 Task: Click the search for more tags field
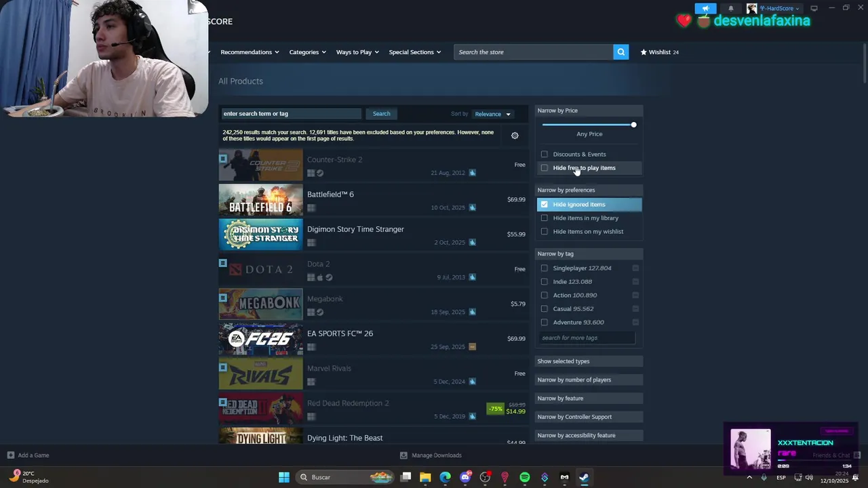pyautogui.click(x=587, y=338)
